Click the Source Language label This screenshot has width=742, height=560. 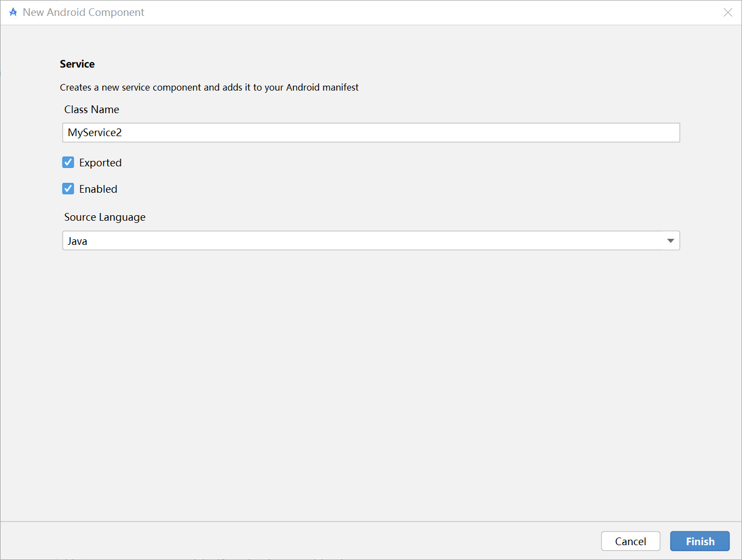105,217
